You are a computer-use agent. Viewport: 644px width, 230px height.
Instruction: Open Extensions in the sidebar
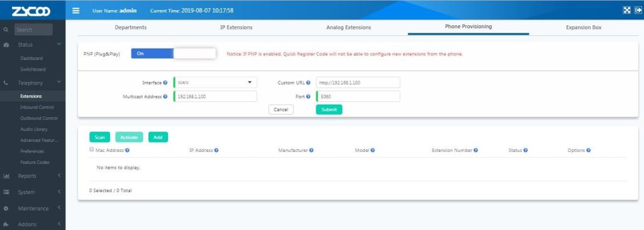[x=31, y=96]
